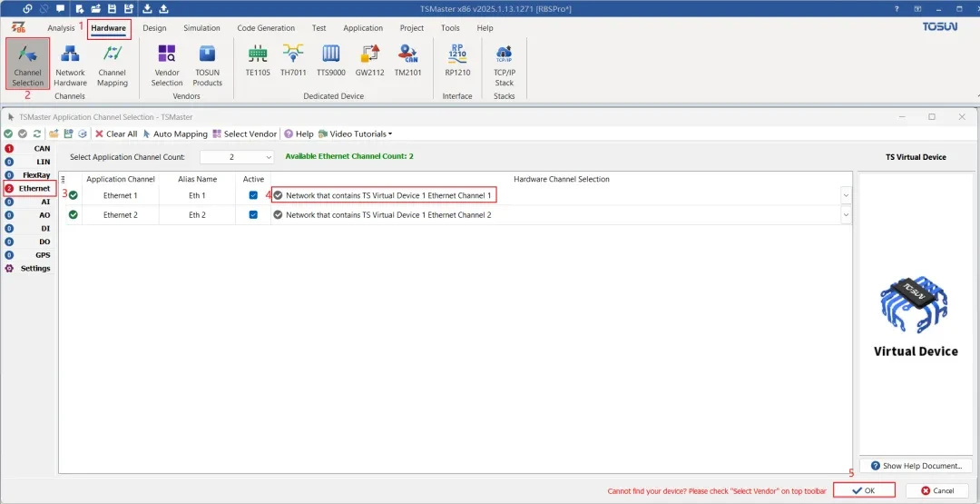
Task: Click Auto Mapping in the toolbar
Action: tap(175, 134)
